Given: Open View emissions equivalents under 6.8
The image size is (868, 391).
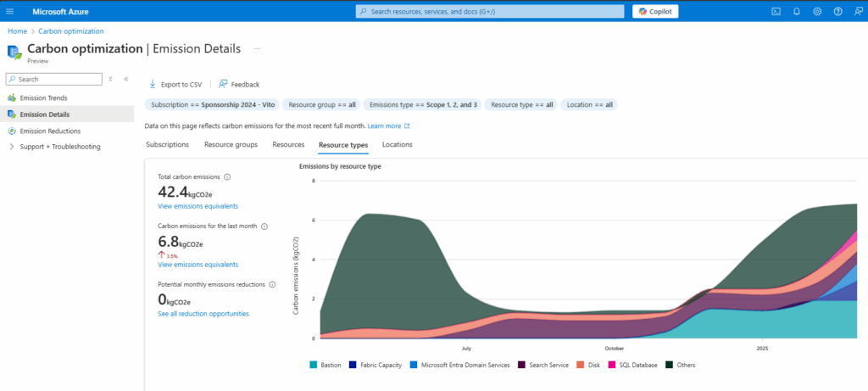Looking at the screenshot, I should [x=198, y=265].
